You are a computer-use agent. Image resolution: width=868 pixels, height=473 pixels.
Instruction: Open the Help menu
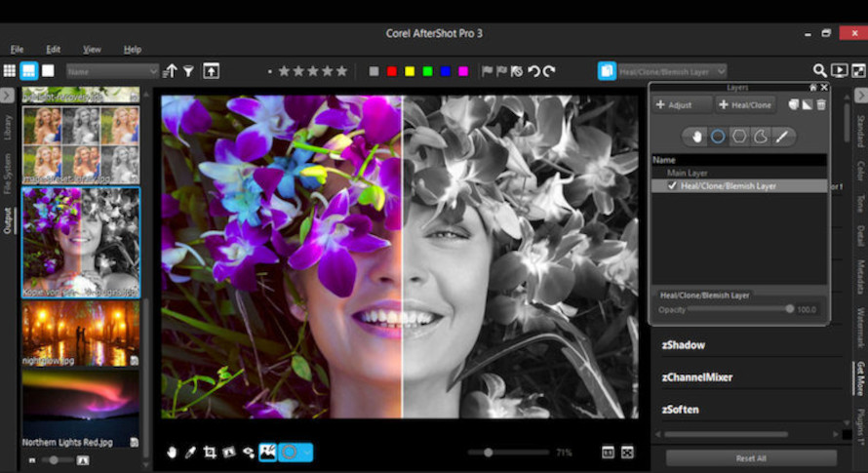pos(133,50)
